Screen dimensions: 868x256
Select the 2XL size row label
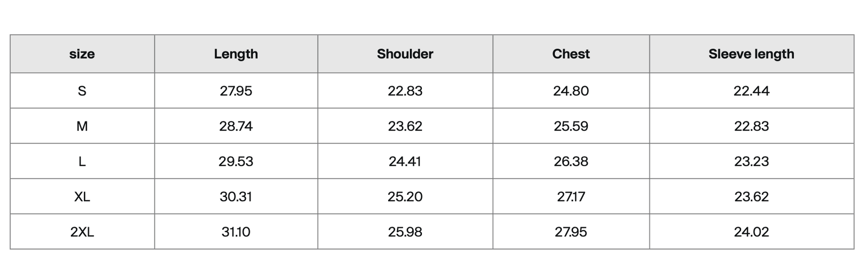pyautogui.click(x=82, y=232)
